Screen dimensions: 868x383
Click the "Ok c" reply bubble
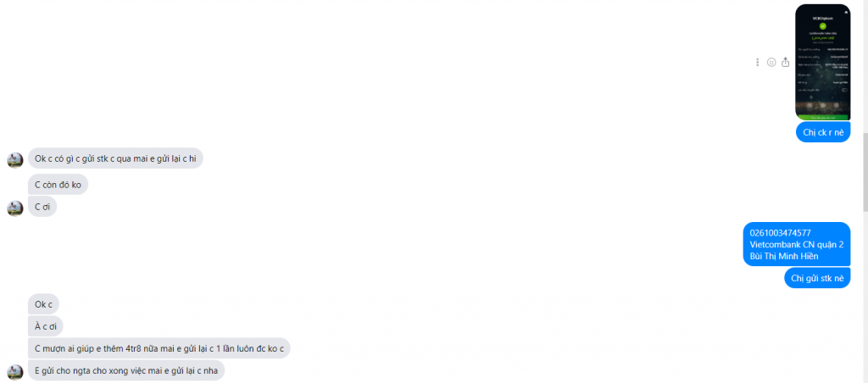[x=43, y=304]
